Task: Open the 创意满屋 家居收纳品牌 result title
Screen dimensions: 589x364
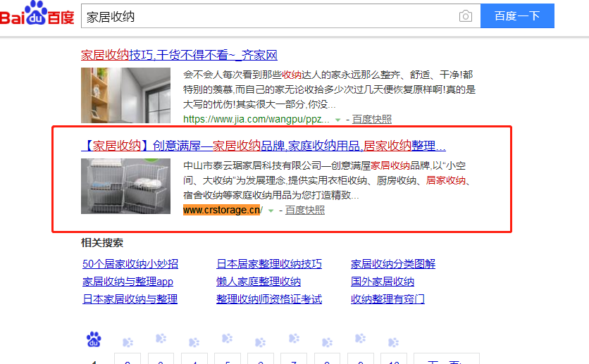Action: (x=263, y=146)
